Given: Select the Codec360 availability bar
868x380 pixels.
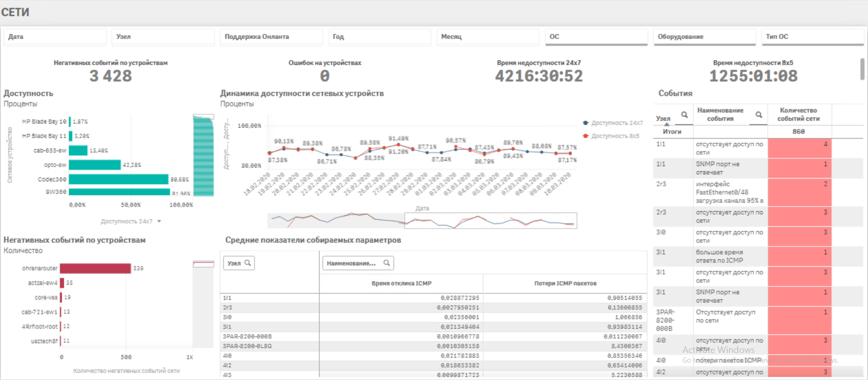Looking at the screenshot, I should pyautogui.click(x=118, y=179).
